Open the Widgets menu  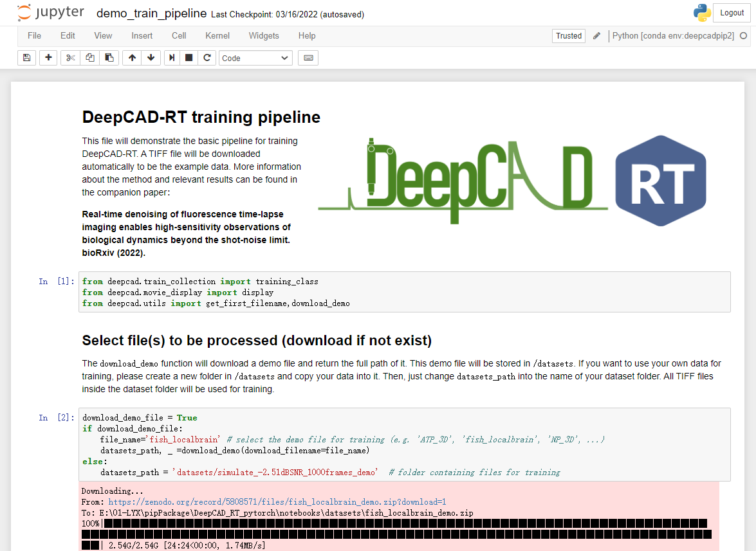pyautogui.click(x=264, y=36)
